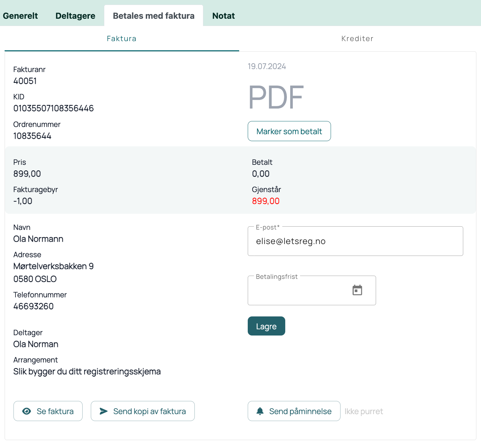
Task: Select phone number 46693260
Action: pyautogui.click(x=33, y=306)
